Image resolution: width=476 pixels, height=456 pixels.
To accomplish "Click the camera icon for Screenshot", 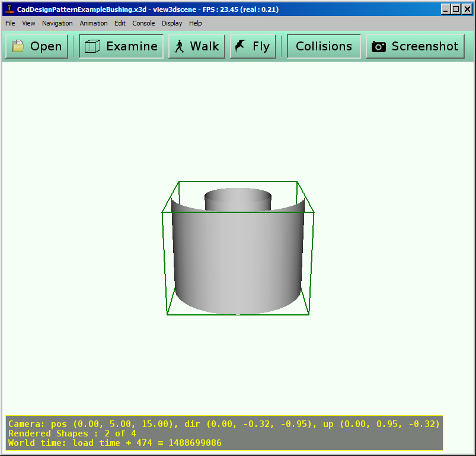I will pyautogui.click(x=379, y=47).
